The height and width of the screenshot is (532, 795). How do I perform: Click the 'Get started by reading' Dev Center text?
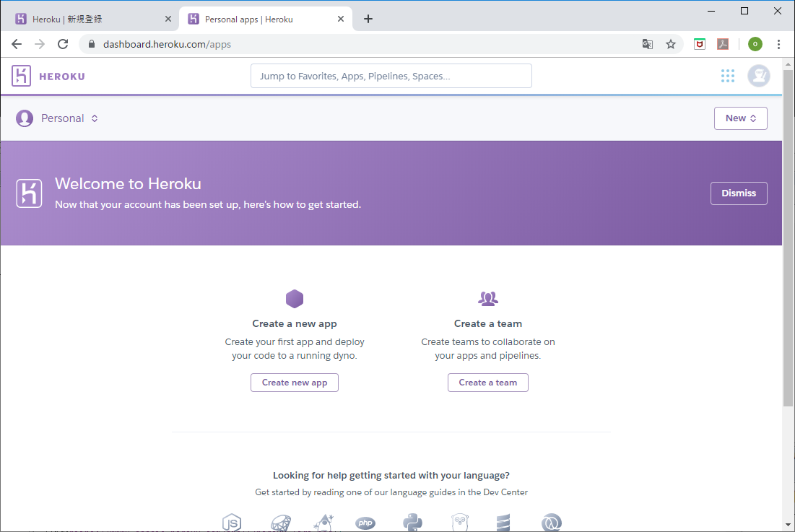tap(391, 492)
